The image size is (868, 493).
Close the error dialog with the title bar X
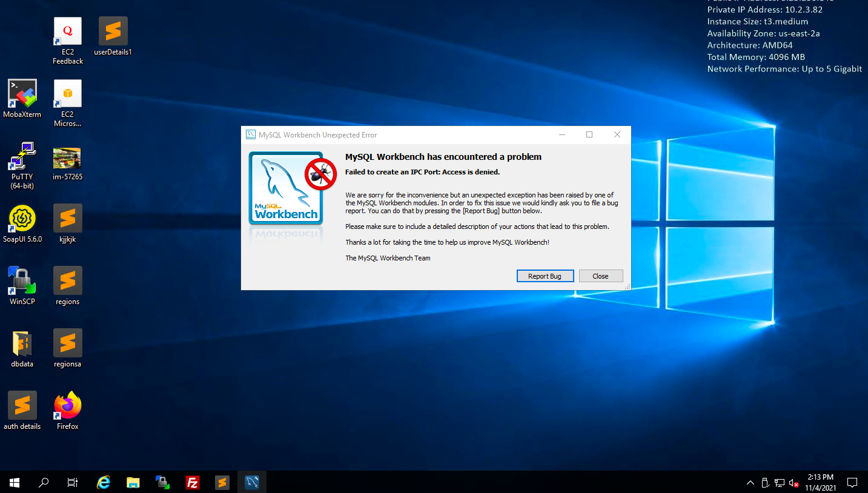coord(617,134)
